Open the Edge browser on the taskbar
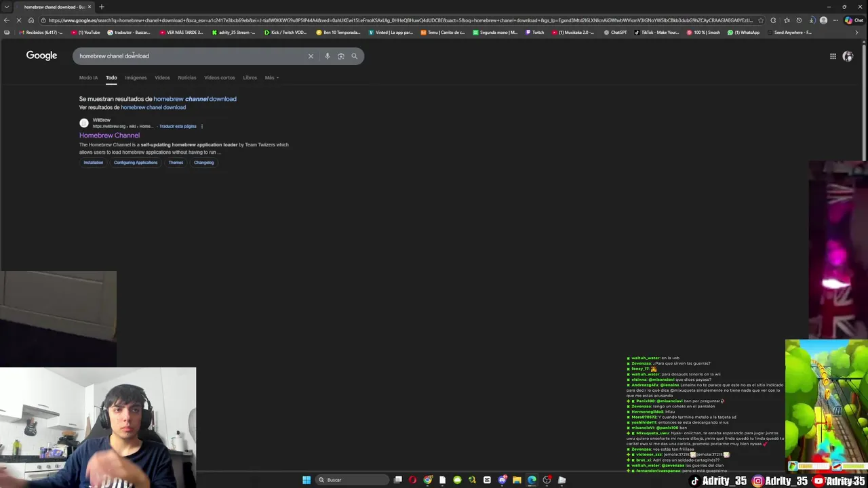 click(532, 480)
